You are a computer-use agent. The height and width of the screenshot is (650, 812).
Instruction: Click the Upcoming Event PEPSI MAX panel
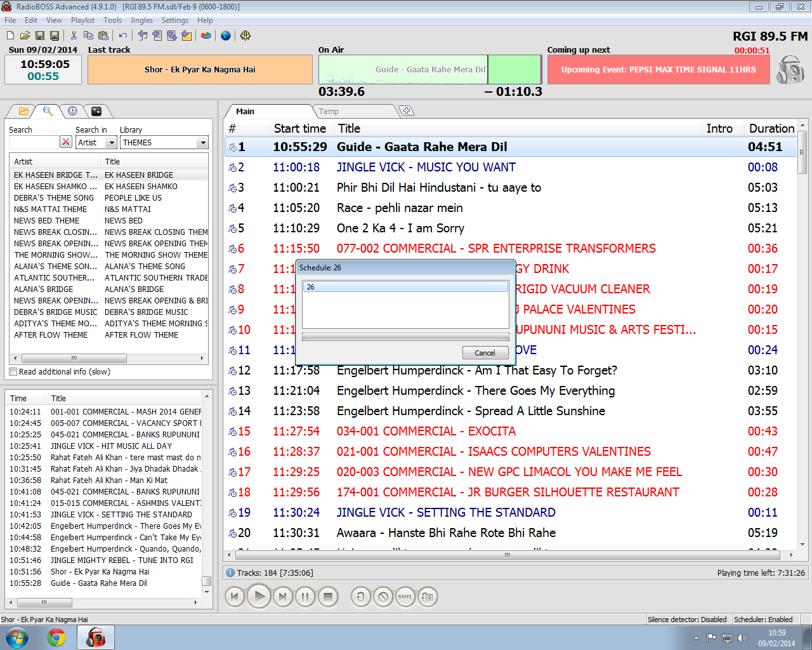coord(658,70)
